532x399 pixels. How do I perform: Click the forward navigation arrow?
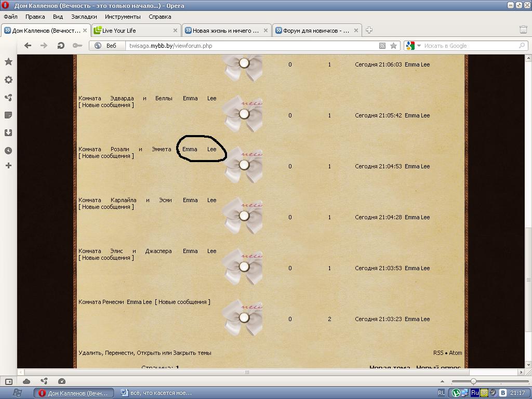point(44,46)
